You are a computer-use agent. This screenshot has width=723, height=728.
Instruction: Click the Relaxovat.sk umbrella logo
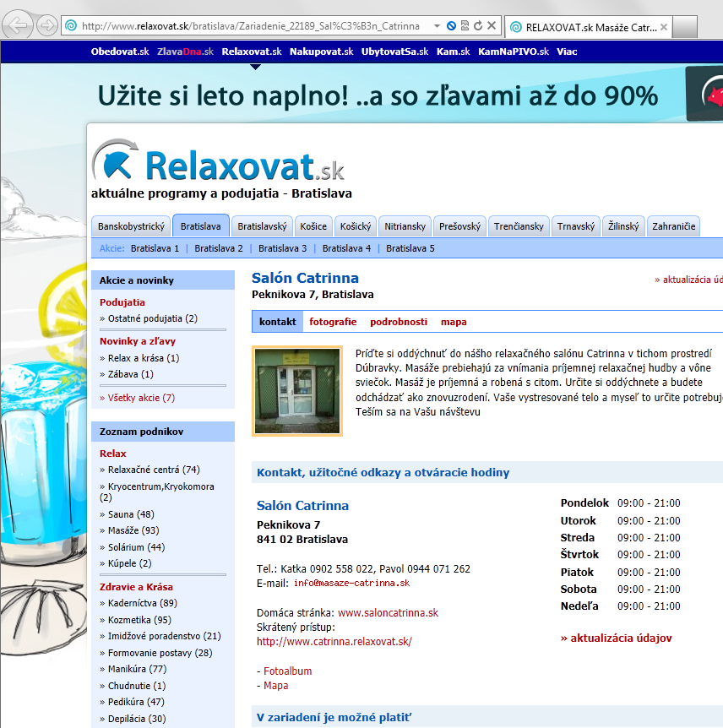point(218,161)
